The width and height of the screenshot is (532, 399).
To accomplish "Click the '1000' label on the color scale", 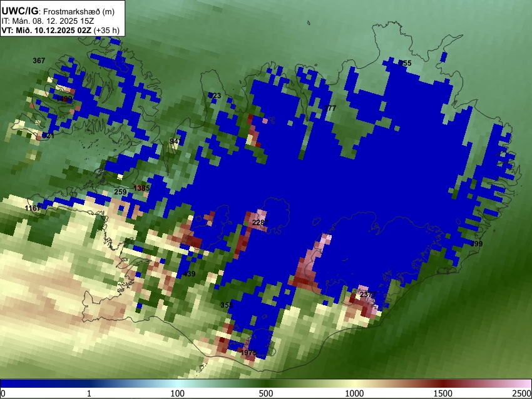I will [x=354, y=393].
